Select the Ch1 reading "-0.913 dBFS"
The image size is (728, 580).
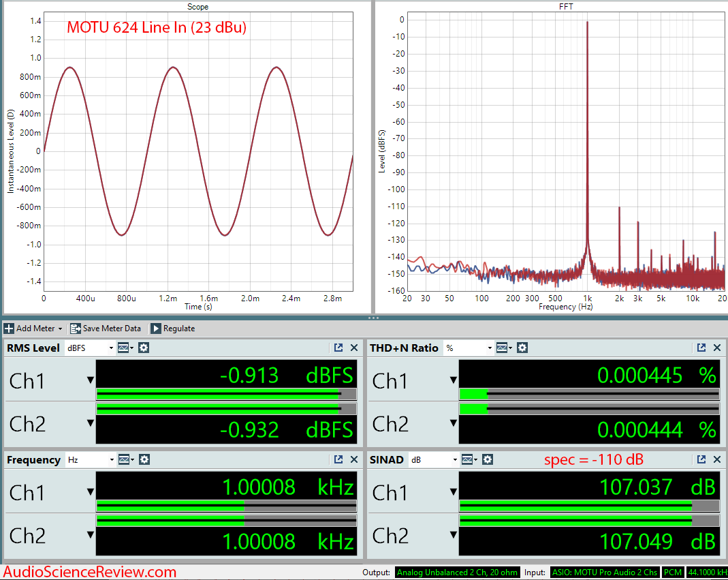coord(287,376)
